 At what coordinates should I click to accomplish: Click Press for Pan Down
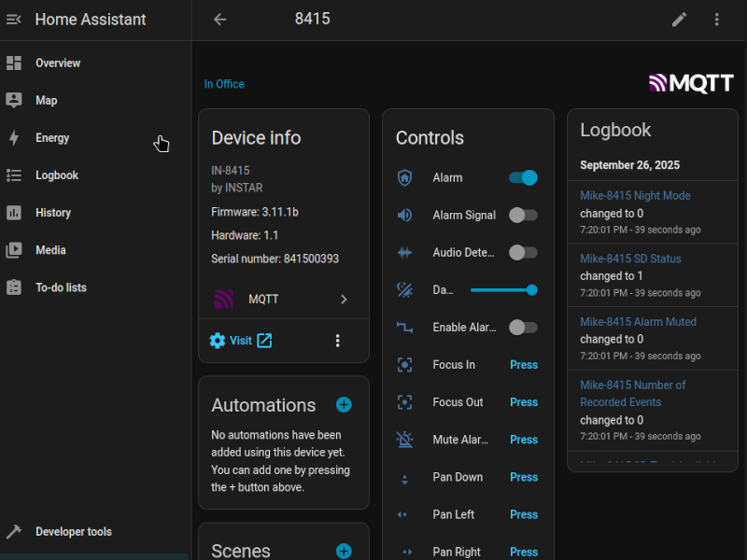click(x=524, y=477)
